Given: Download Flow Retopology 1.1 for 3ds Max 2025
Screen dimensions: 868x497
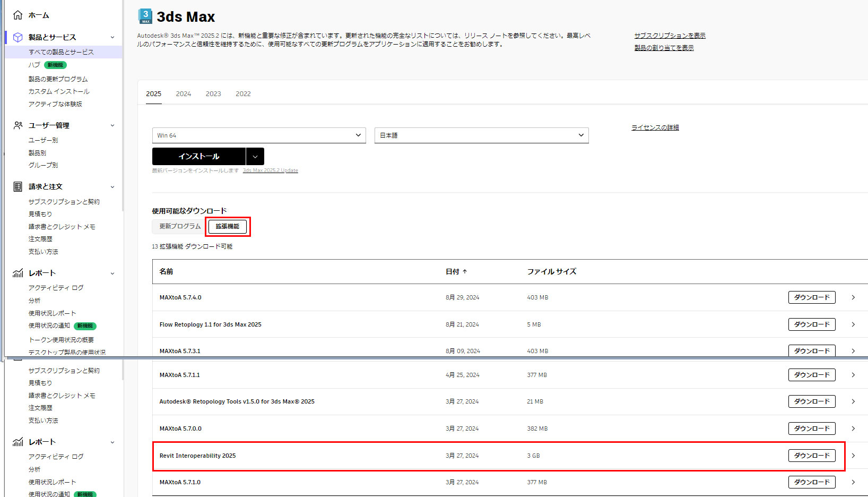Looking at the screenshot, I should pyautogui.click(x=812, y=324).
